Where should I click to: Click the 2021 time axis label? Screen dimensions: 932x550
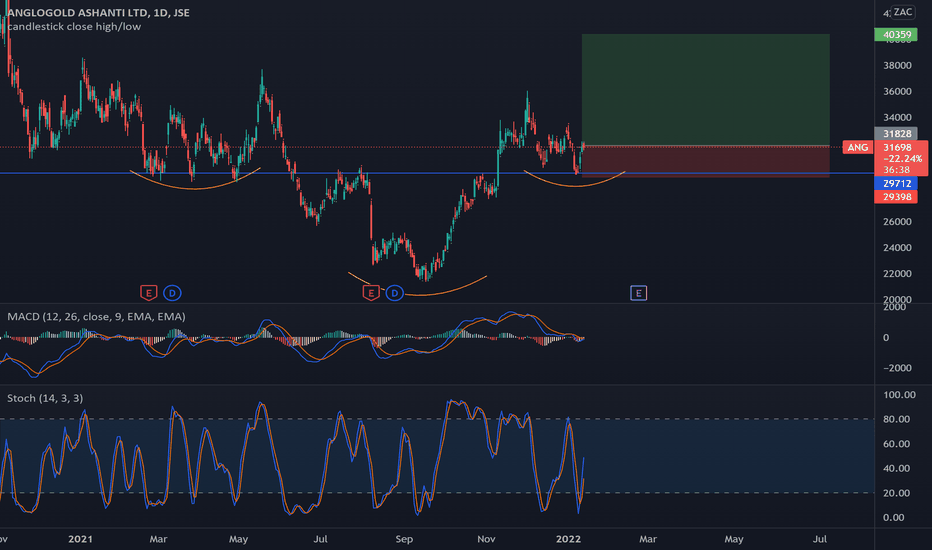point(80,539)
